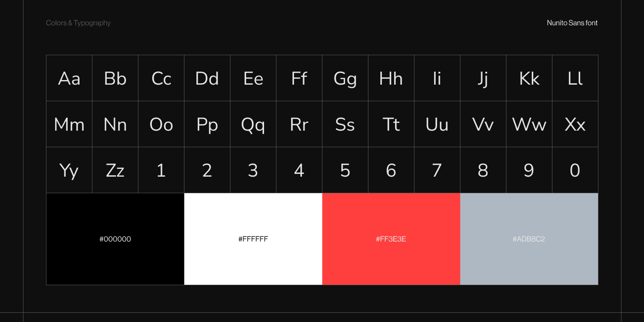Select the Aa glyph cell
Screen dimensions: 644x322
[69, 78]
